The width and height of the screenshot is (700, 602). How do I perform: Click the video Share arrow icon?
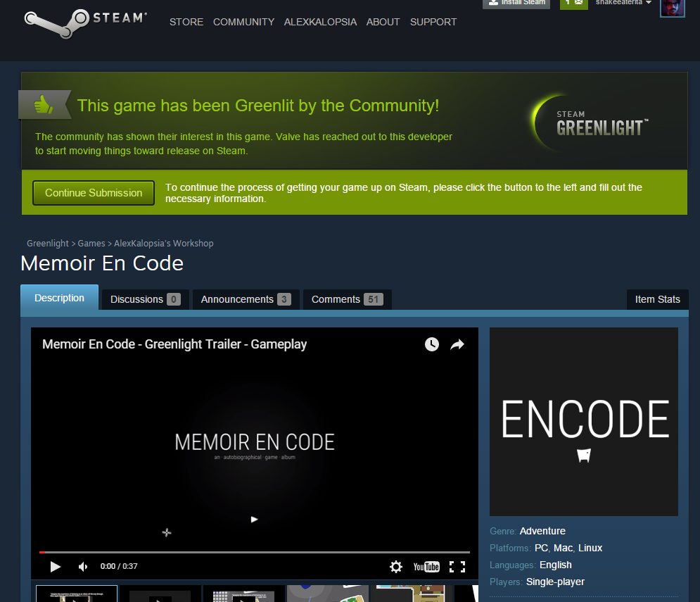tap(457, 344)
